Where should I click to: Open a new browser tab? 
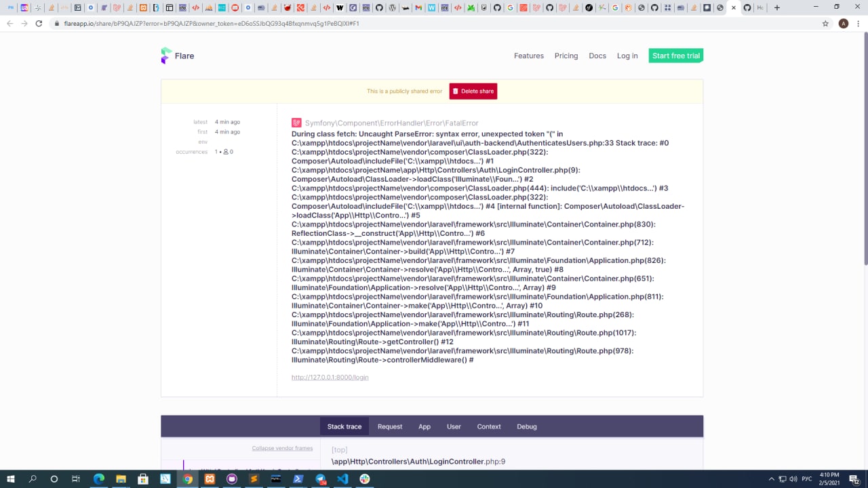point(777,7)
